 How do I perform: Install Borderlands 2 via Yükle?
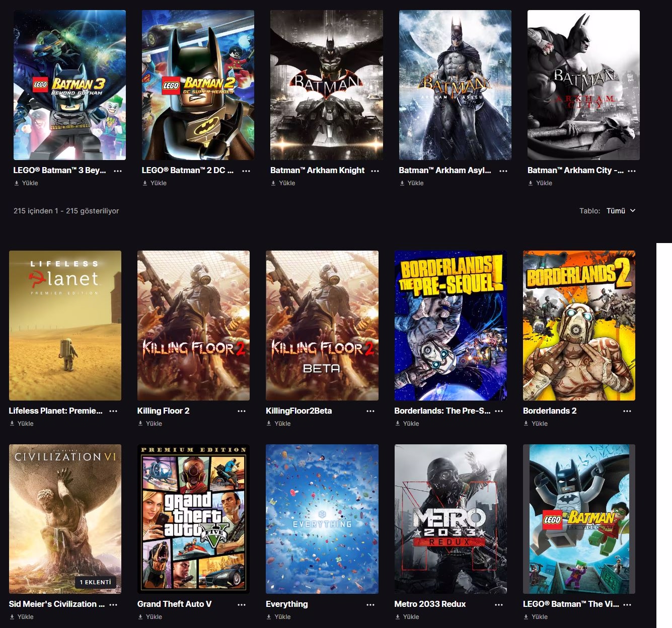(x=536, y=424)
